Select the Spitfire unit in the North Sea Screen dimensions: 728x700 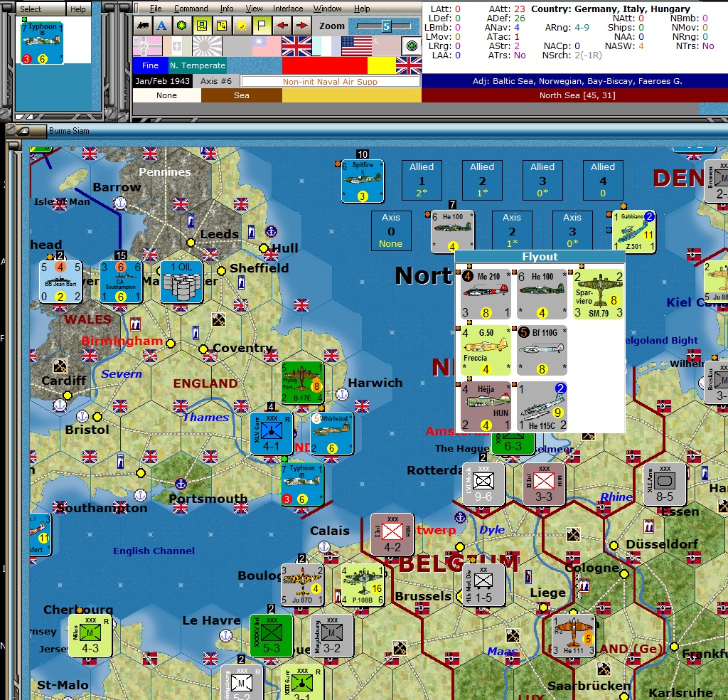click(x=363, y=181)
